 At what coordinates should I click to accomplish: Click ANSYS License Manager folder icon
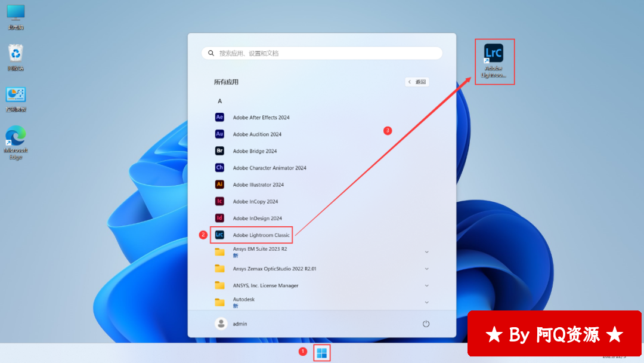(219, 285)
